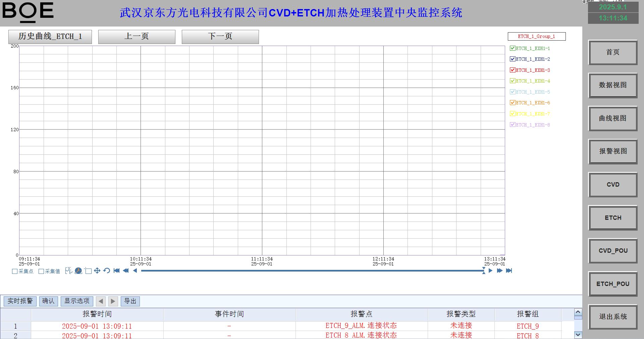Open the ETCH_1_Group_1 group selector
The height and width of the screenshot is (339, 644).
pos(536,36)
